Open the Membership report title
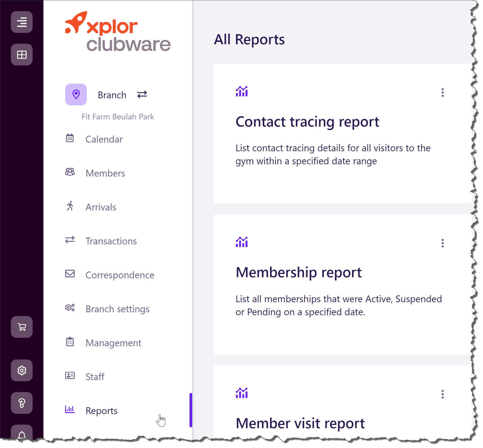This screenshot has height=448, width=483. click(x=299, y=272)
